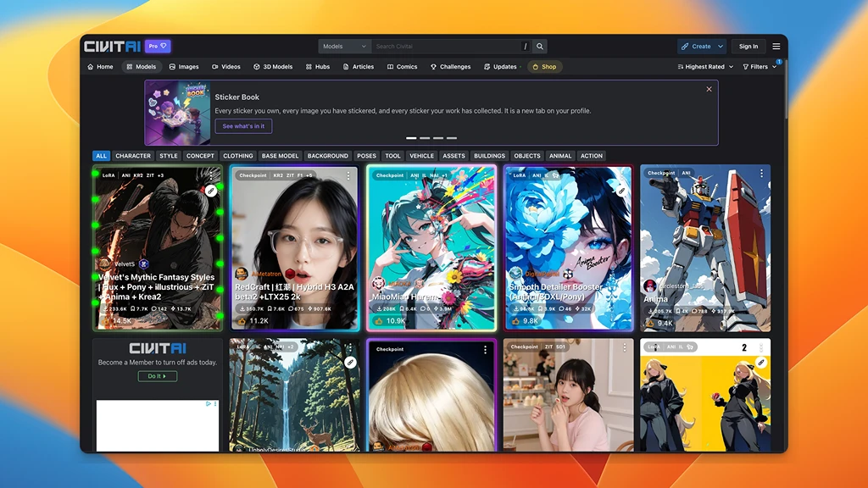Click the ad info icon in advertisement
The height and width of the screenshot is (488, 868).
[209, 404]
